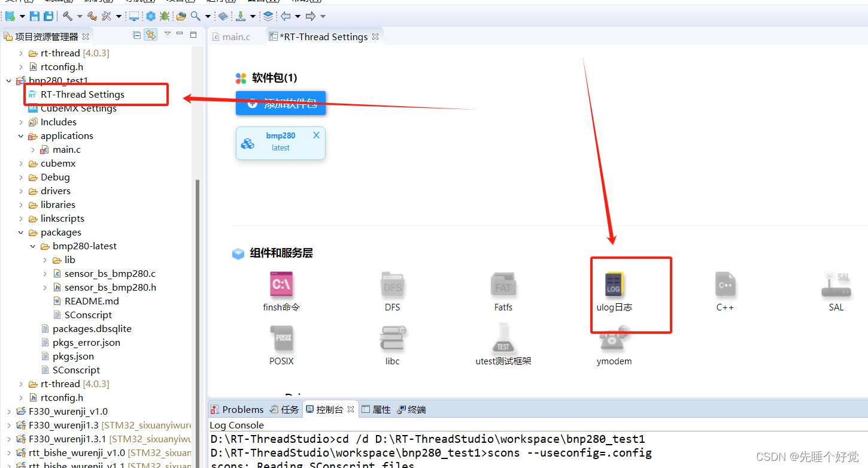Open the dropdown next to download icon

[253, 16]
